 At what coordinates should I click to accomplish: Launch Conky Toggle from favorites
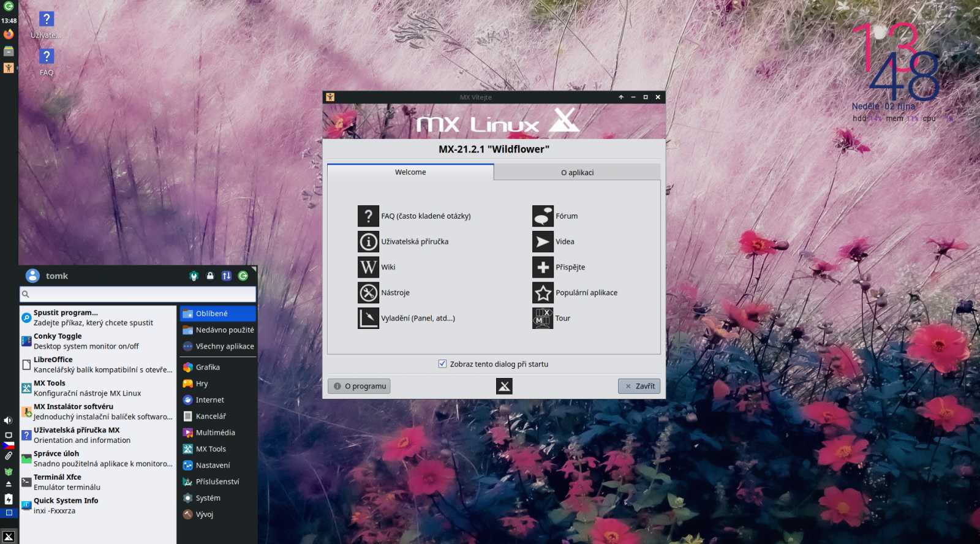[98, 341]
